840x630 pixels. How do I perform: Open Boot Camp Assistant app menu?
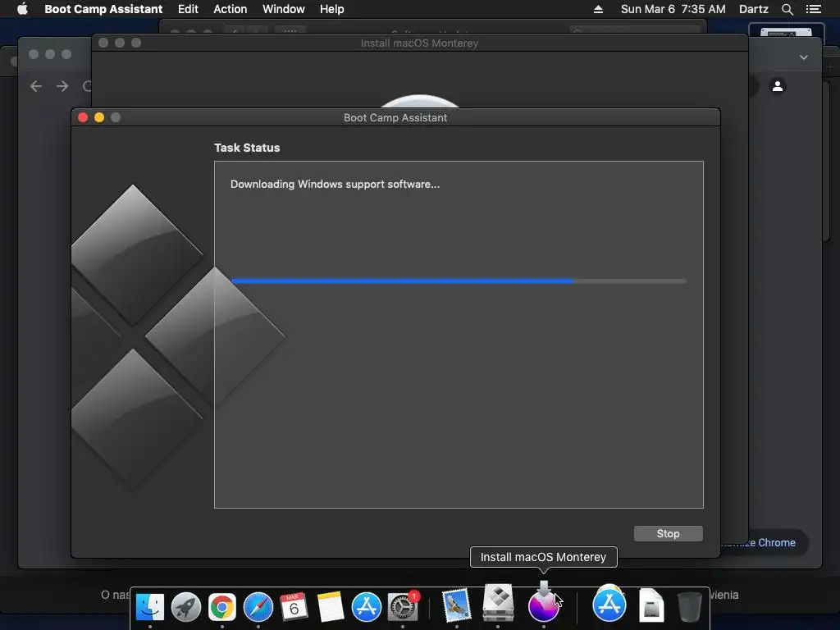point(103,9)
